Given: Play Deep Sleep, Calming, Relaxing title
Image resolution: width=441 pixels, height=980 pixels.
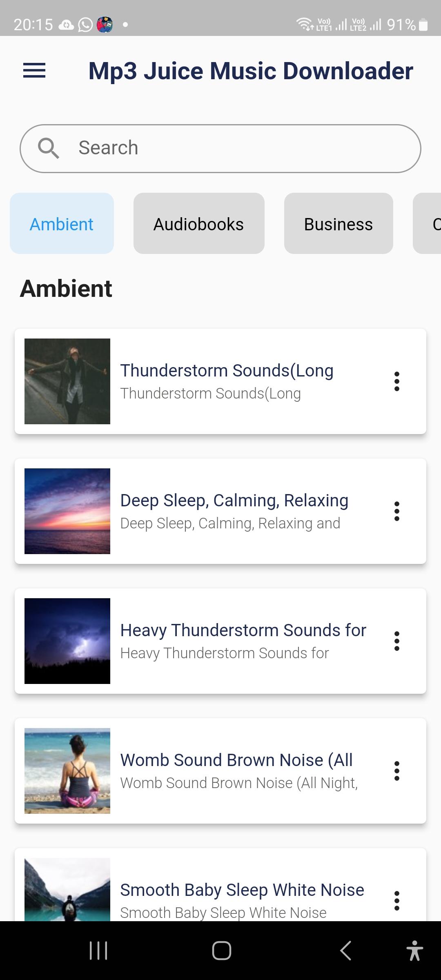Looking at the screenshot, I should click(x=234, y=501).
